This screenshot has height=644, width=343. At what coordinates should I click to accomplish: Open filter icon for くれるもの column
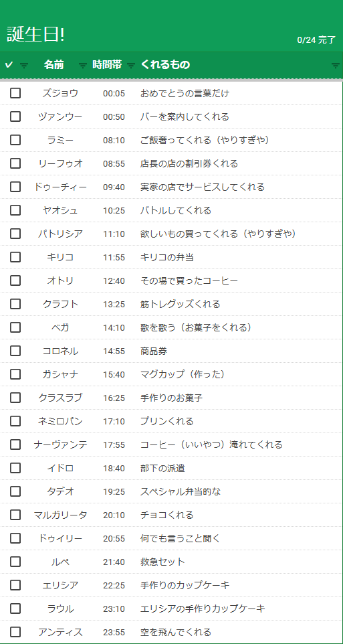pyautogui.click(x=336, y=66)
